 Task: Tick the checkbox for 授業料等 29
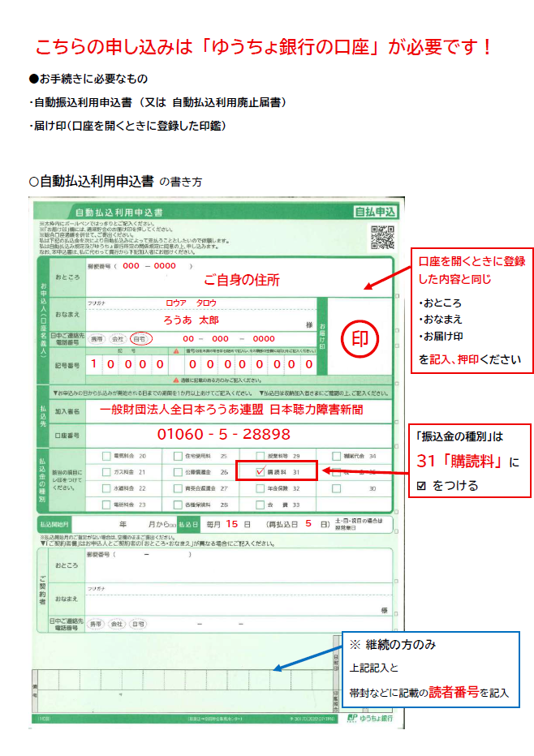[x=260, y=456]
